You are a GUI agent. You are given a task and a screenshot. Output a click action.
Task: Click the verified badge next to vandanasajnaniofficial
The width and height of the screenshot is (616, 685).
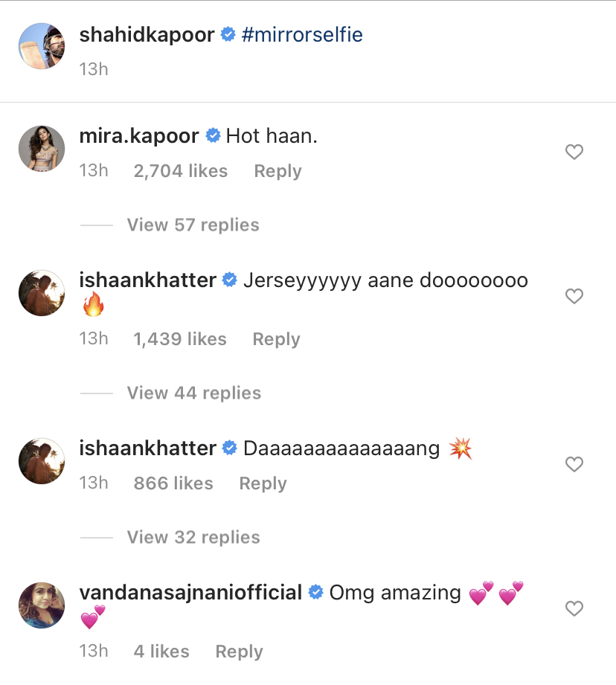coord(315,593)
